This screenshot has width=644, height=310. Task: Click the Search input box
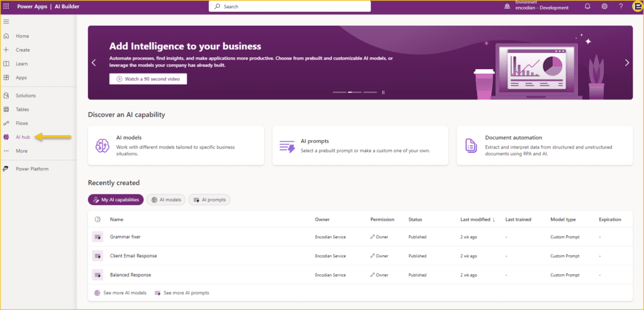(x=289, y=6)
